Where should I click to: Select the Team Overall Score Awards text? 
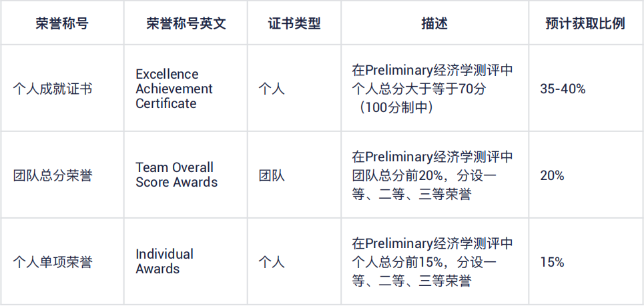[176, 175]
